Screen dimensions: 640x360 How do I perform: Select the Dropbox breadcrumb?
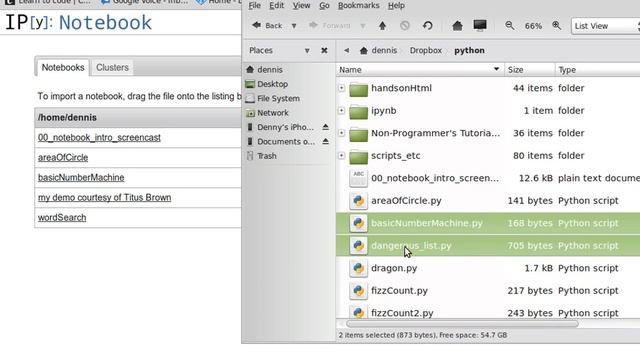[x=426, y=50]
